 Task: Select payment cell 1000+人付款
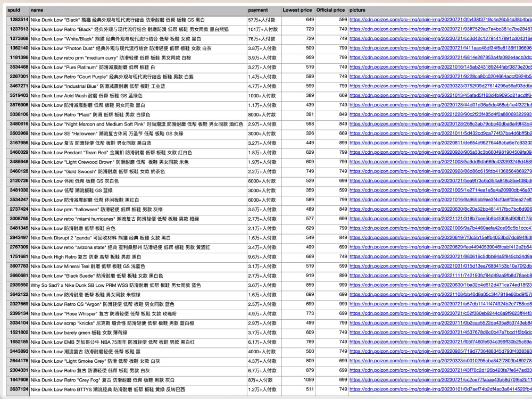tap(264, 96)
